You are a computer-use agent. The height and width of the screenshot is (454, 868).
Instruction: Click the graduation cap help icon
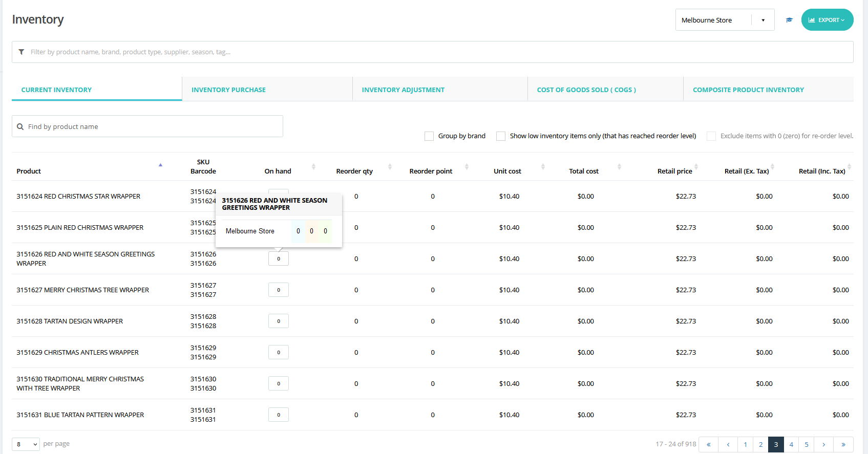point(789,20)
